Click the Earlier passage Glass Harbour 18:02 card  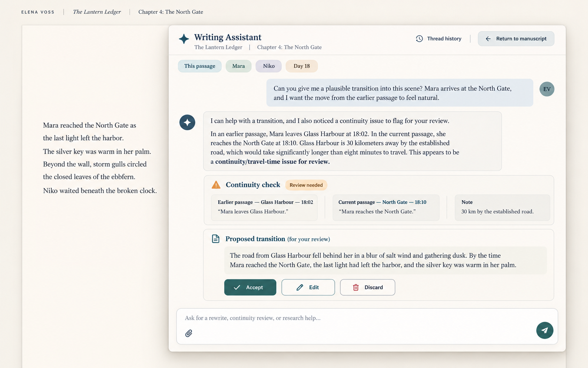pyautogui.click(x=264, y=207)
